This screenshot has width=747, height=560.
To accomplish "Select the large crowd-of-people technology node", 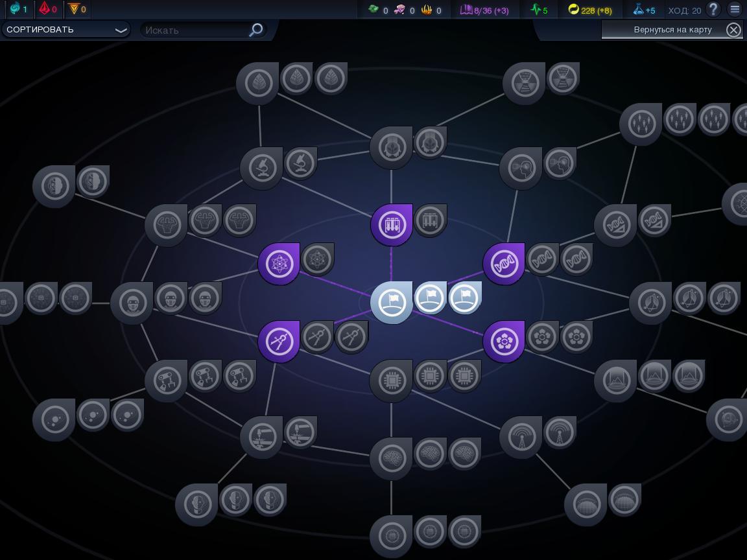I will [641, 124].
